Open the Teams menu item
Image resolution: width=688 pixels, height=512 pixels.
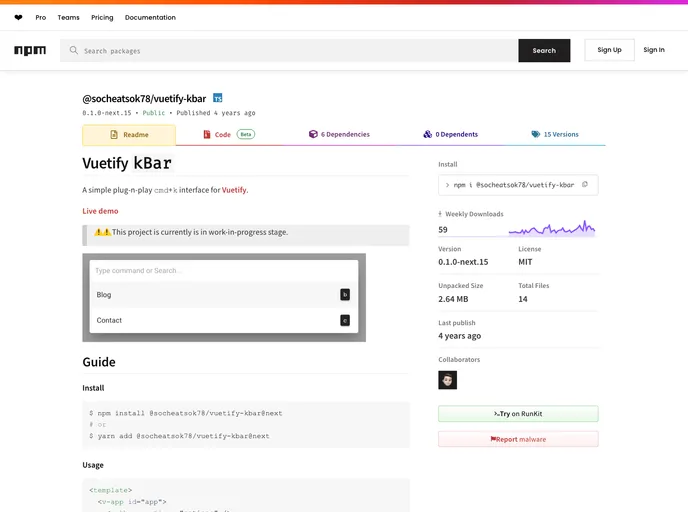(x=68, y=18)
